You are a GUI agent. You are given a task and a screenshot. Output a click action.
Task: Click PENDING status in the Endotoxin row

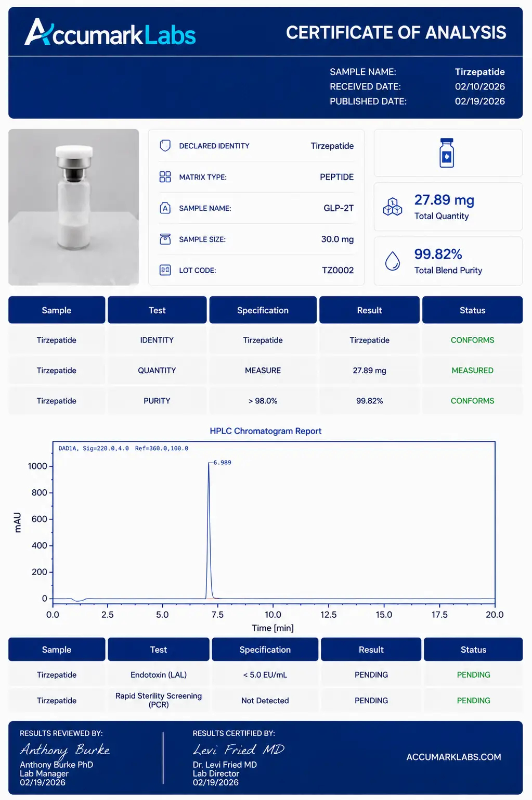[473, 675]
